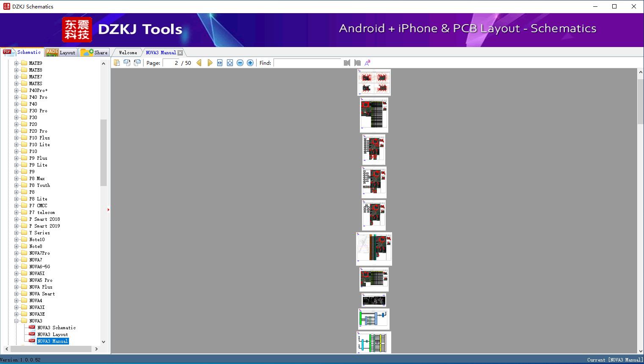Open the NOVA3 Layout file

[53, 334]
